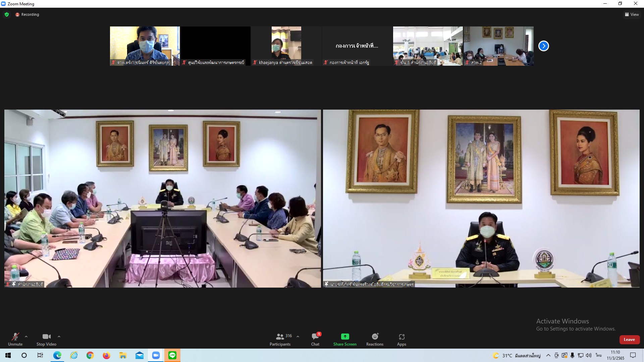Launch Google Chrome from taskbar
The height and width of the screenshot is (362, 644).
coord(90,355)
